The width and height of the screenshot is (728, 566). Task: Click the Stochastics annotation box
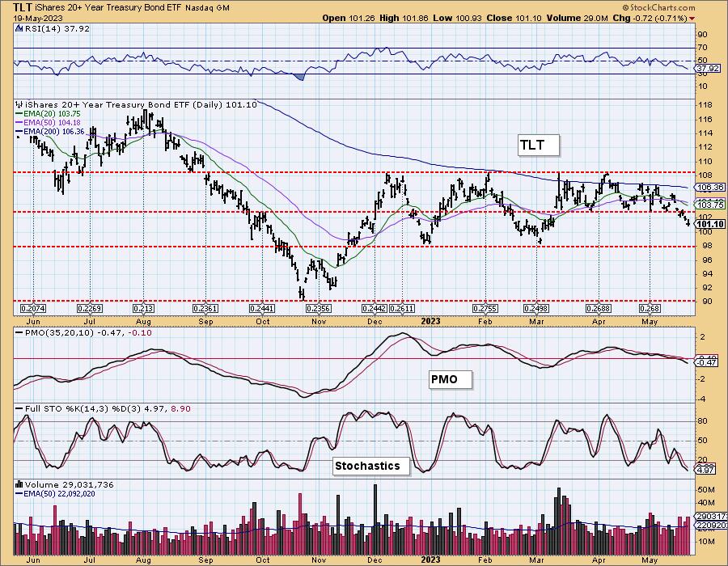[x=371, y=466]
